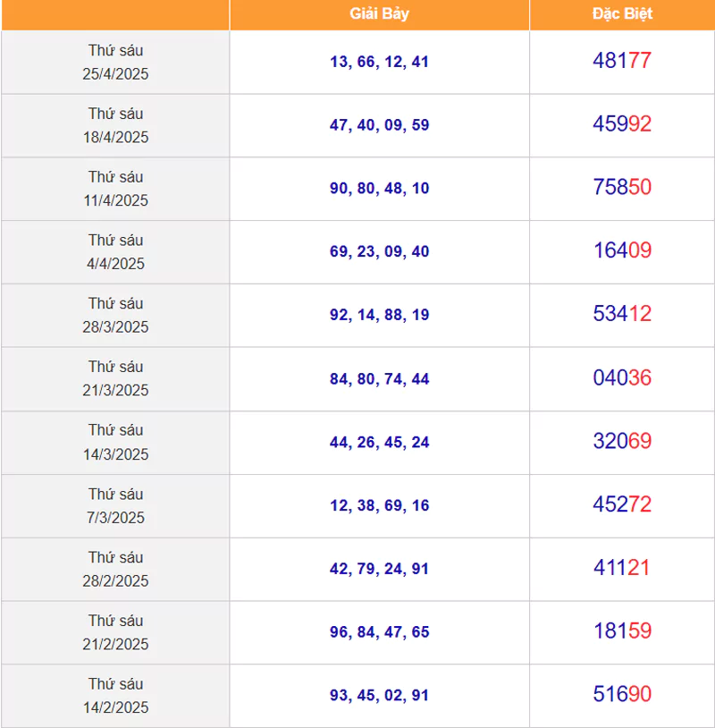Click the Đặc Biệt column header
The height and width of the screenshot is (728, 715).
coord(622,14)
